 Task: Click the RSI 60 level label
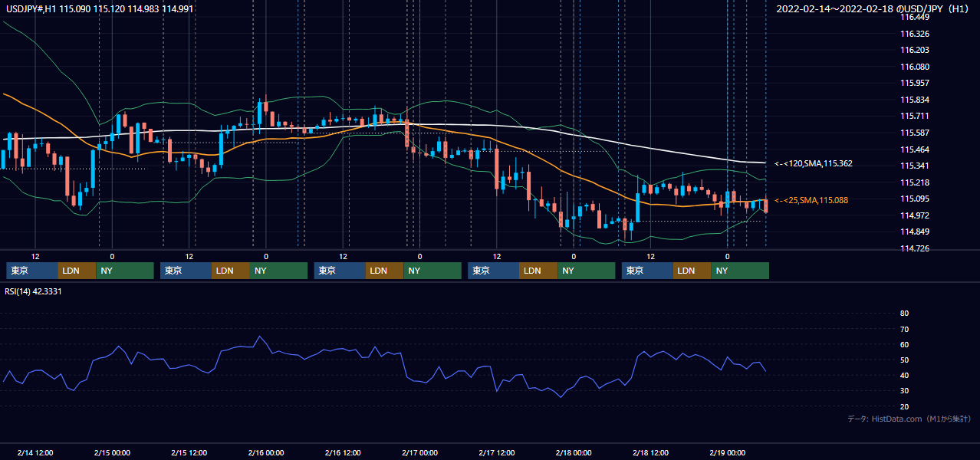[x=904, y=344]
